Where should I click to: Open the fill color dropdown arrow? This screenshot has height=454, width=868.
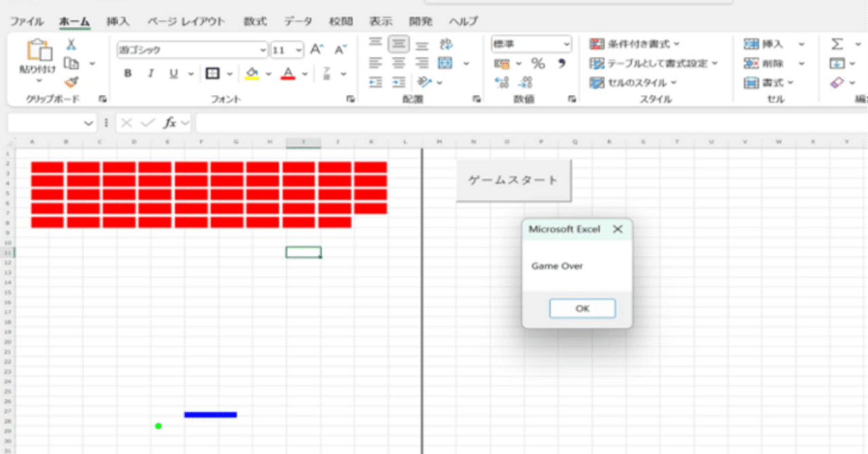tap(267, 73)
